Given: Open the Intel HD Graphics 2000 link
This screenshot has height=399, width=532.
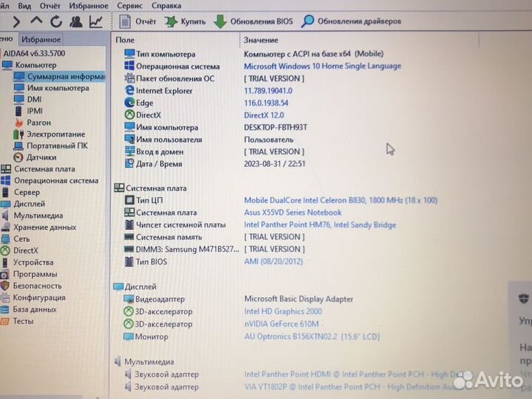Looking at the screenshot, I should click(x=283, y=311).
